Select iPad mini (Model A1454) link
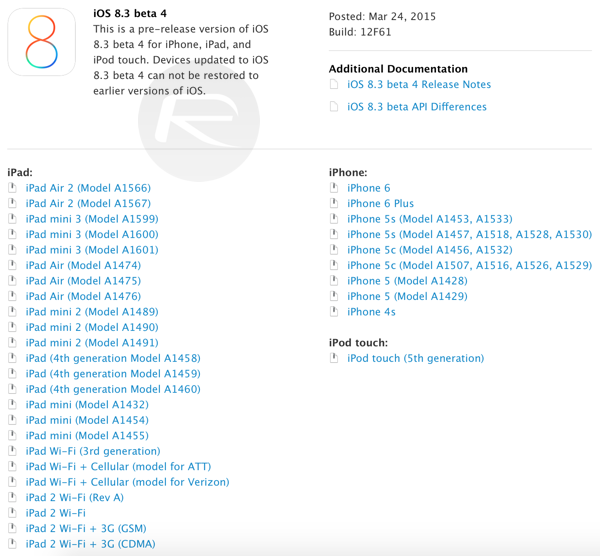Screen dimensions: 600x556 87,420
